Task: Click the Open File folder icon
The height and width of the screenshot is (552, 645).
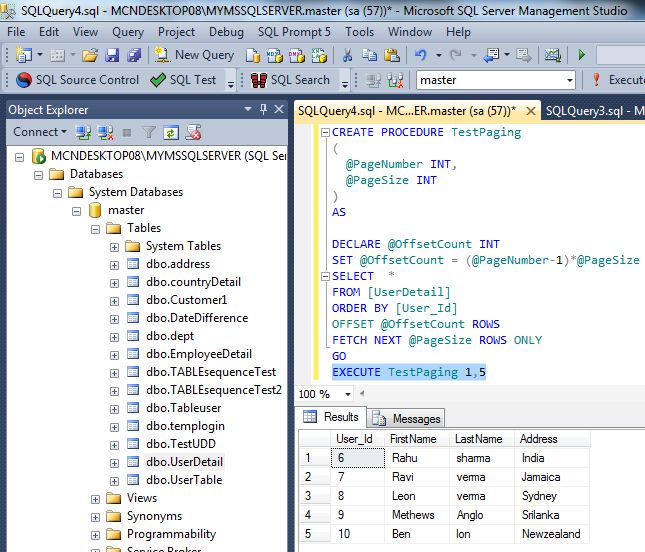Action: coord(90,55)
